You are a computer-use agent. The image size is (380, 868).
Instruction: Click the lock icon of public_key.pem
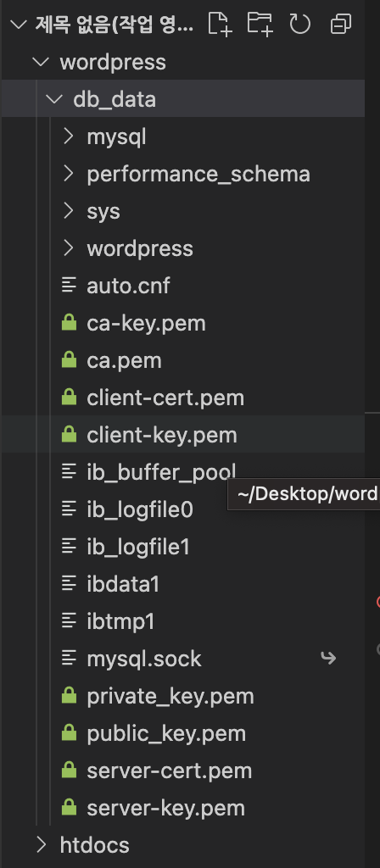pos(69,733)
